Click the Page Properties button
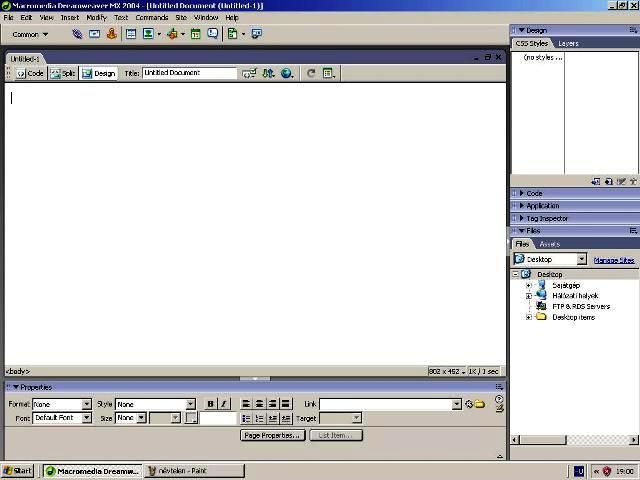Screen dimensions: 640x480 tap(272, 435)
